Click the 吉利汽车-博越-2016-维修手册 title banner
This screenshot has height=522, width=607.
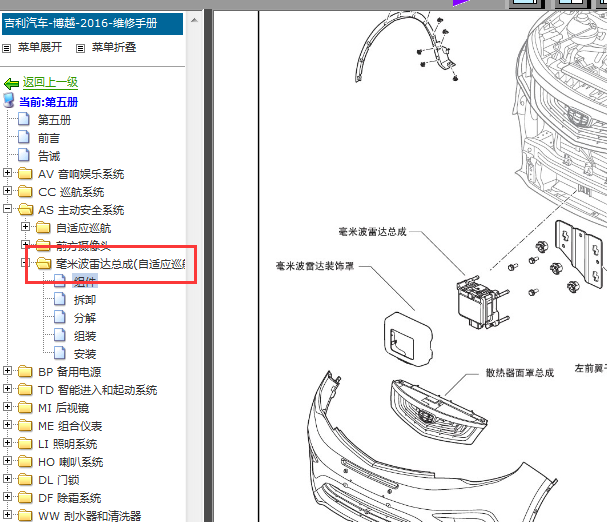[92, 24]
